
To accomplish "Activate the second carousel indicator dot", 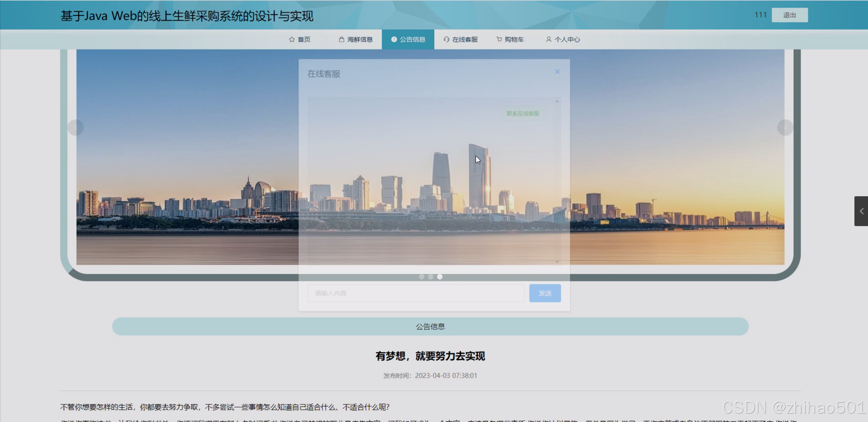I will click(x=431, y=277).
